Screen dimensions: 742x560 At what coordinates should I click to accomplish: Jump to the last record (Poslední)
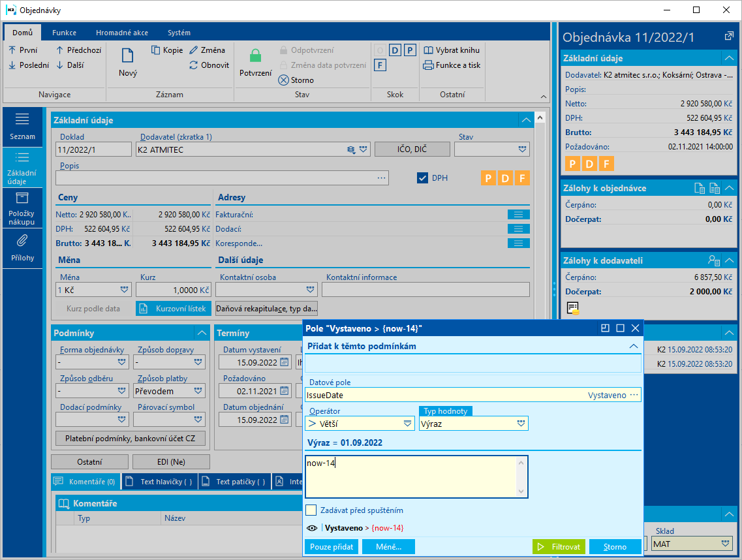(29, 65)
